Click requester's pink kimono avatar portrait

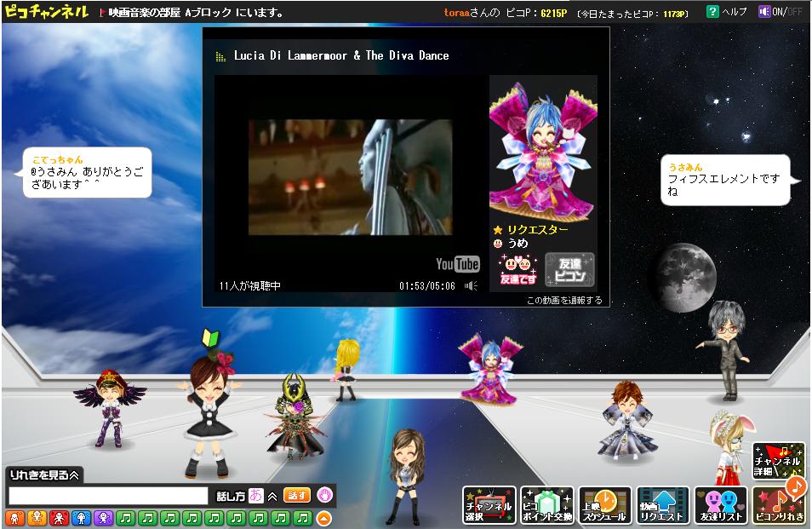(543, 152)
